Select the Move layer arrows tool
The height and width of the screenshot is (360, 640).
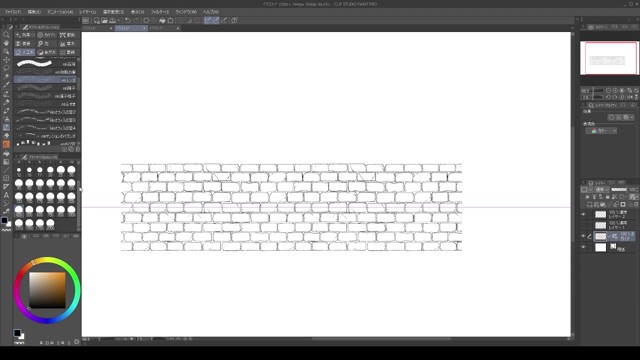point(6,60)
